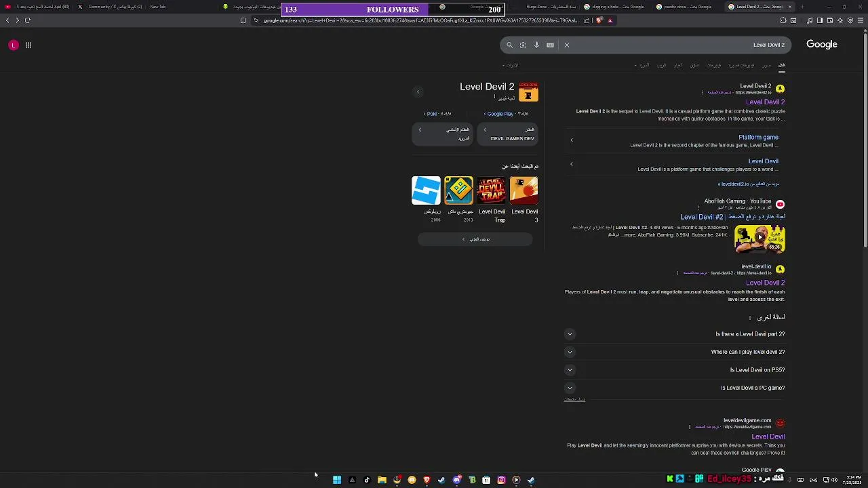Open the Google account avatar L

click(13, 45)
